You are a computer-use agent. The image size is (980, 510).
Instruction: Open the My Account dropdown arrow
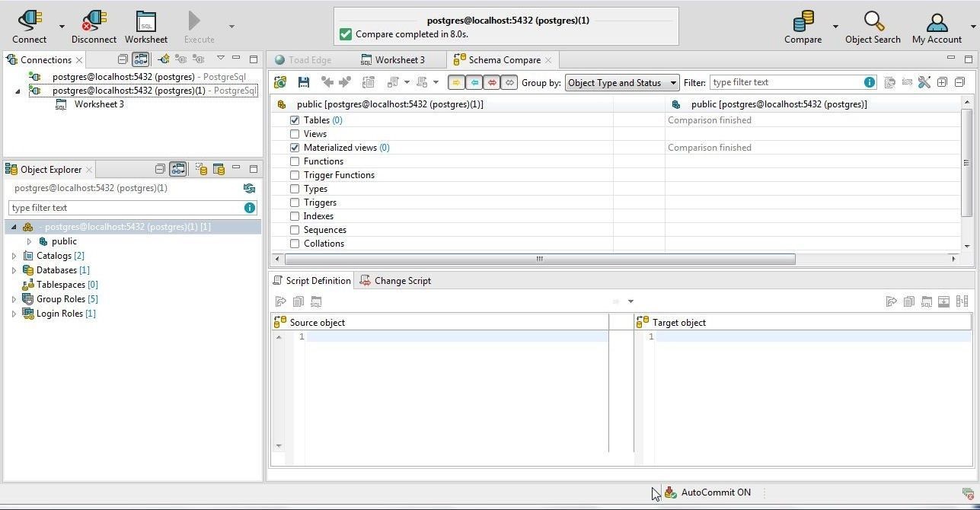coord(973,27)
